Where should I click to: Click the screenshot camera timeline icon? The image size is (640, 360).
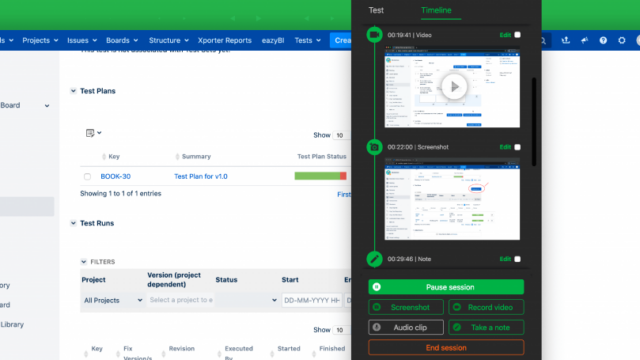click(374, 147)
